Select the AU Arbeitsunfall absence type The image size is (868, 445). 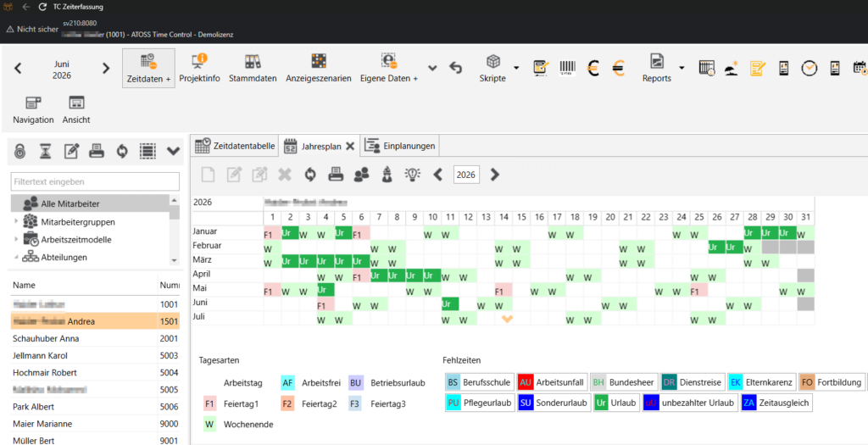tap(552, 382)
